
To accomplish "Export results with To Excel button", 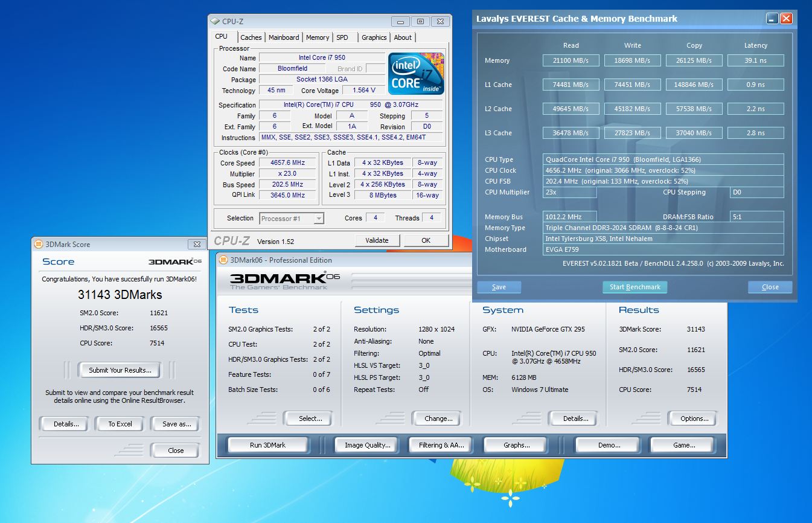I will (120, 424).
